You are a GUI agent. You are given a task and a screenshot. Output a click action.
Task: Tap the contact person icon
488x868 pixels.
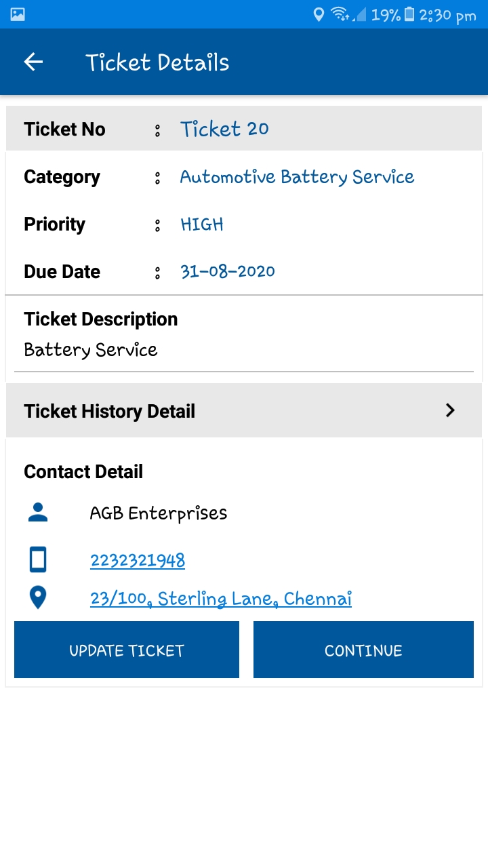[x=38, y=513]
